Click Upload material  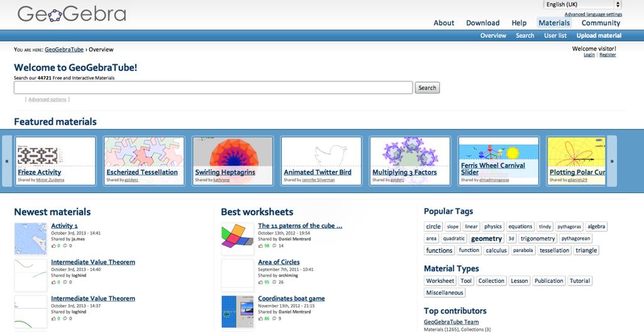(599, 36)
